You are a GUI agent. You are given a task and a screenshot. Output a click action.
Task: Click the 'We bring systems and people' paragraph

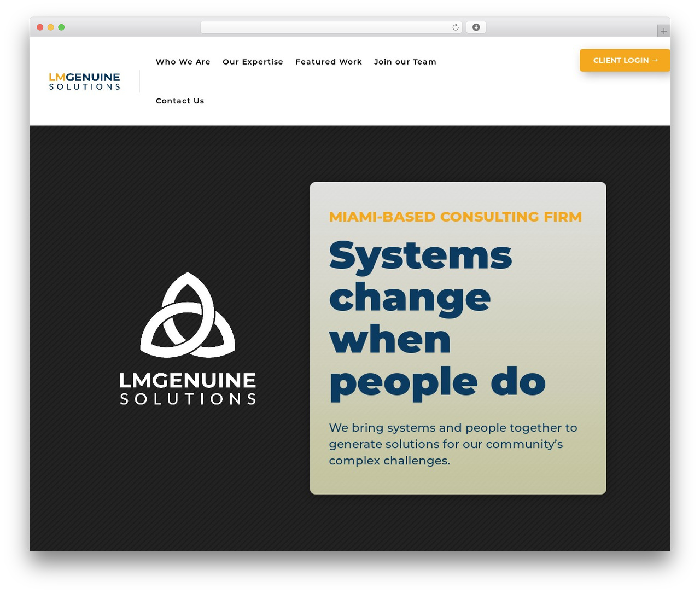click(453, 444)
